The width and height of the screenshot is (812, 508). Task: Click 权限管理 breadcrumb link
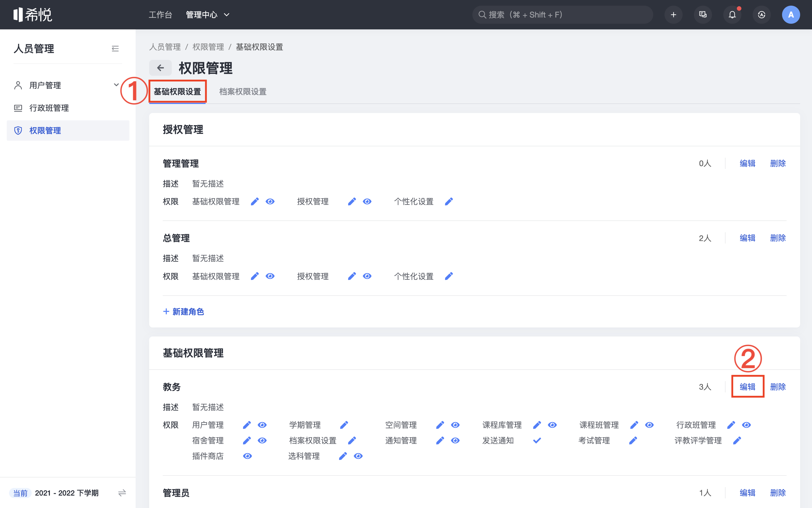tap(208, 47)
